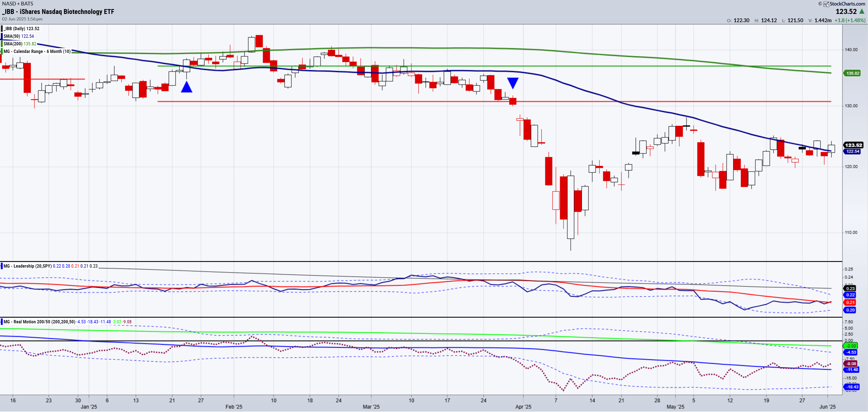Click the timestamp 02-Jun-2025 1:56:pm
The width and height of the screenshot is (868, 412).
point(22,19)
